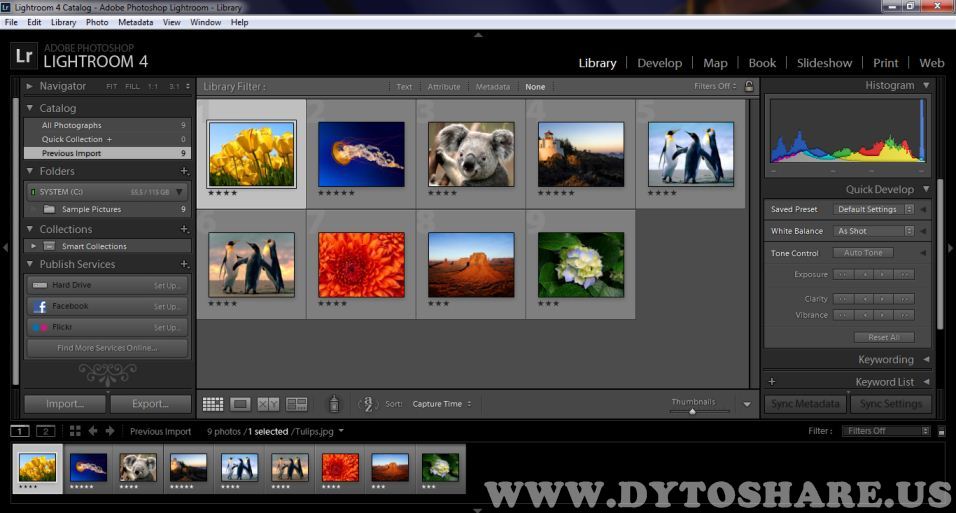Expand Smart Collections set

34,246
